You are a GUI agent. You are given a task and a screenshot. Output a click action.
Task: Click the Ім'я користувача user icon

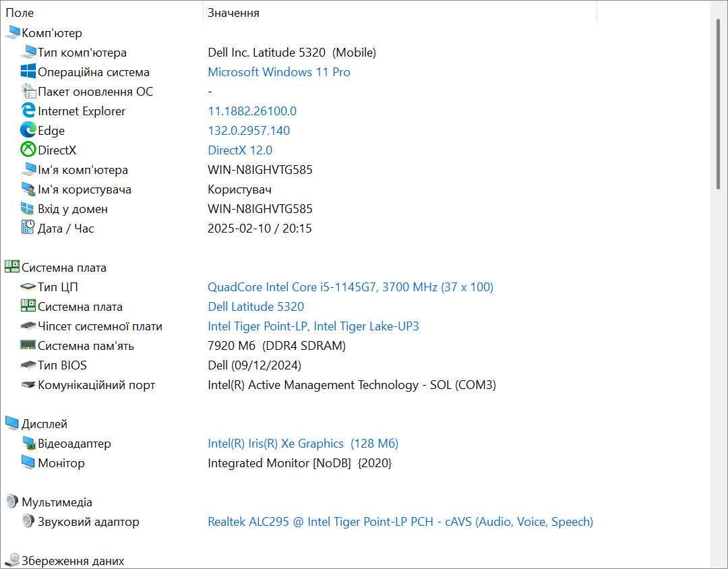click(x=28, y=189)
